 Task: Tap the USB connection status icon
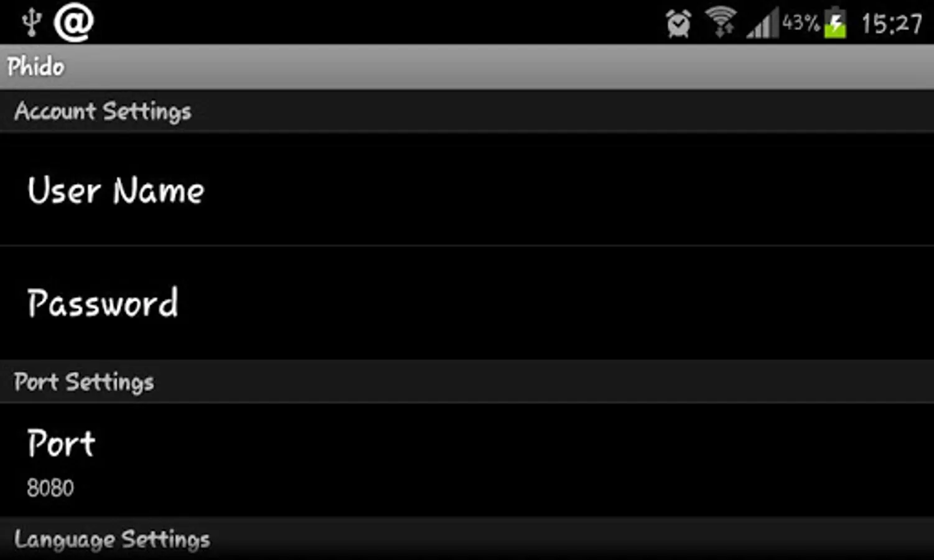tap(31, 22)
